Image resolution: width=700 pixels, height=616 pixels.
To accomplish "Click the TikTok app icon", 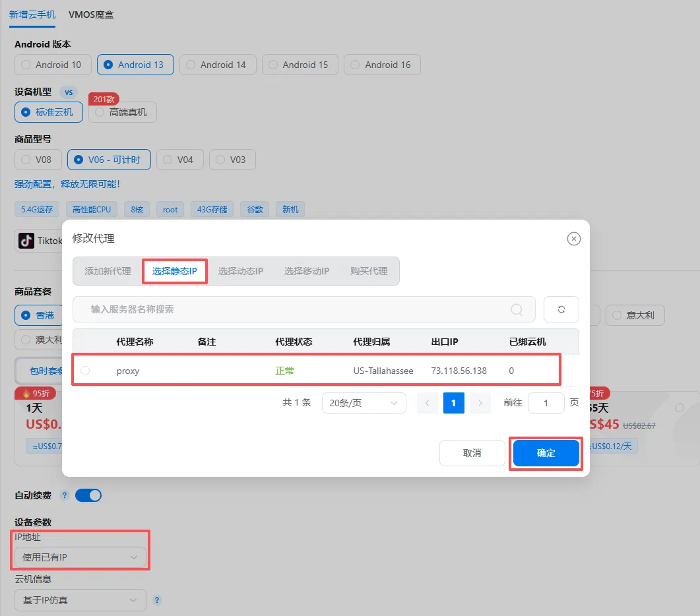I will click(26, 240).
